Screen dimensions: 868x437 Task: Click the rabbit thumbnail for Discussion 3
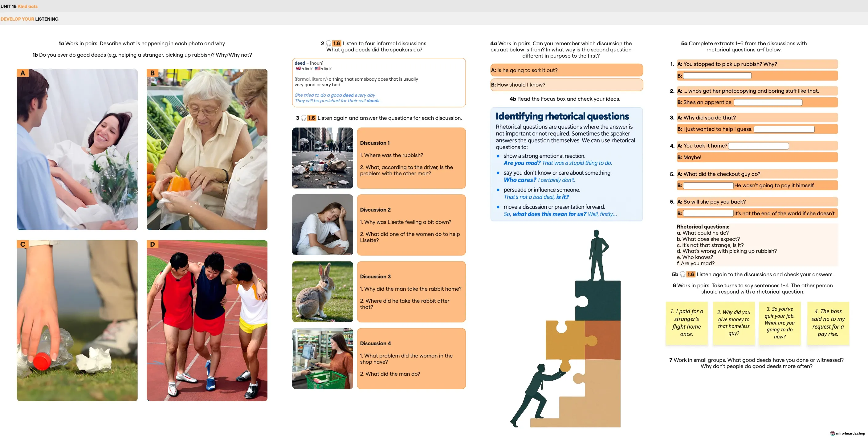(x=323, y=292)
